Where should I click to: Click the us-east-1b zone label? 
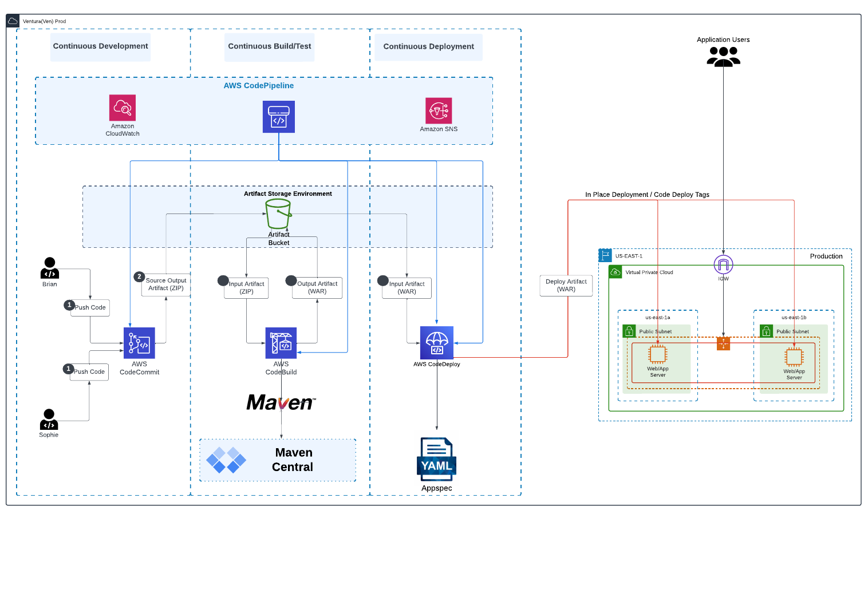[x=794, y=318]
